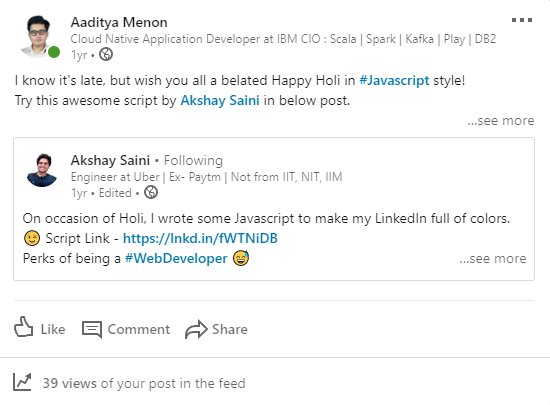Open Akshay Saini's profile photo
The width and height of the screenshot is (550, 405).
tap(42, 170)
